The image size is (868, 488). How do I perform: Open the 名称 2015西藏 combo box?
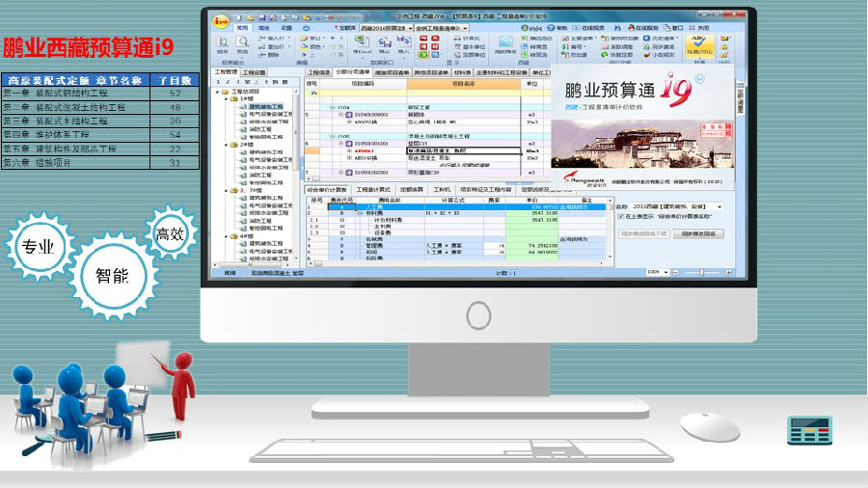pyautogui.click(x=719, y=206)
